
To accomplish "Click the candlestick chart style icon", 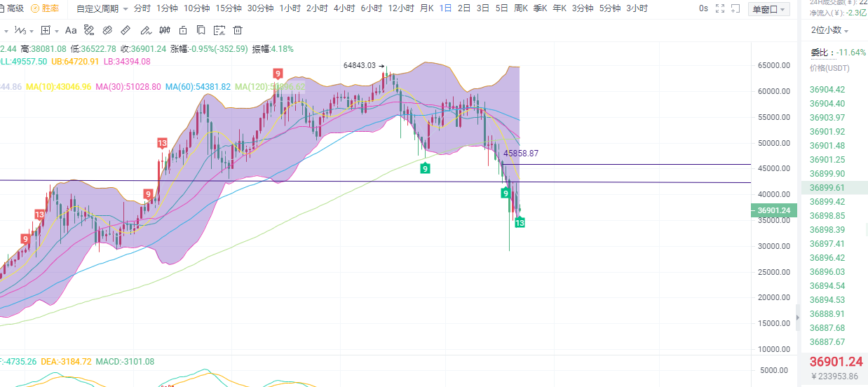I will click(164, 30).
